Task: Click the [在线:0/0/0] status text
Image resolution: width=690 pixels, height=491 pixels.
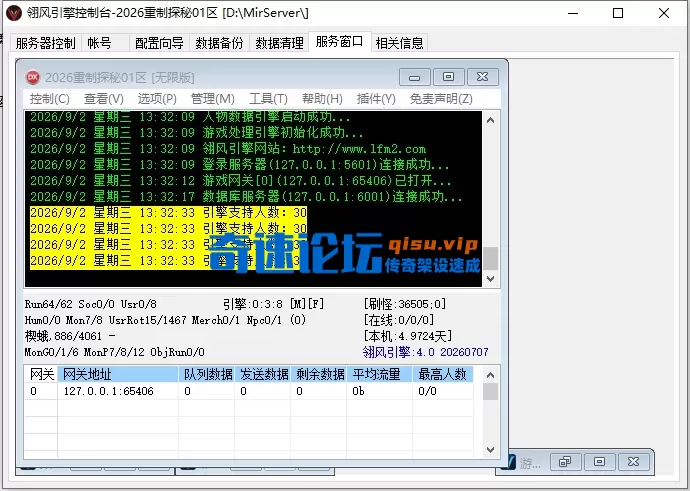Action: coord(399,320)
